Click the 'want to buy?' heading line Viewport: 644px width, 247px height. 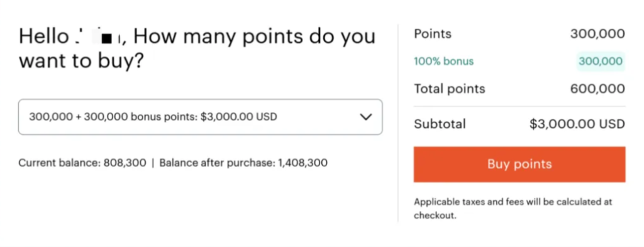coord(81,61)
